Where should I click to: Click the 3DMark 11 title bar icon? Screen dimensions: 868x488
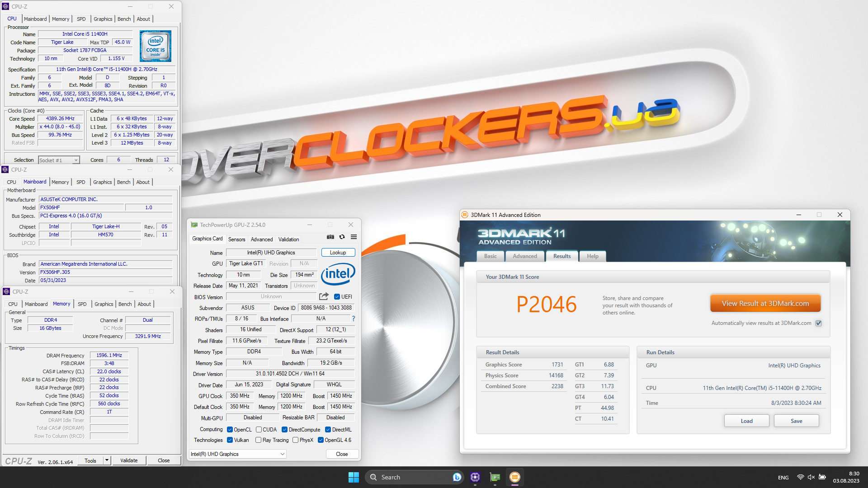(x=465, y=215)
